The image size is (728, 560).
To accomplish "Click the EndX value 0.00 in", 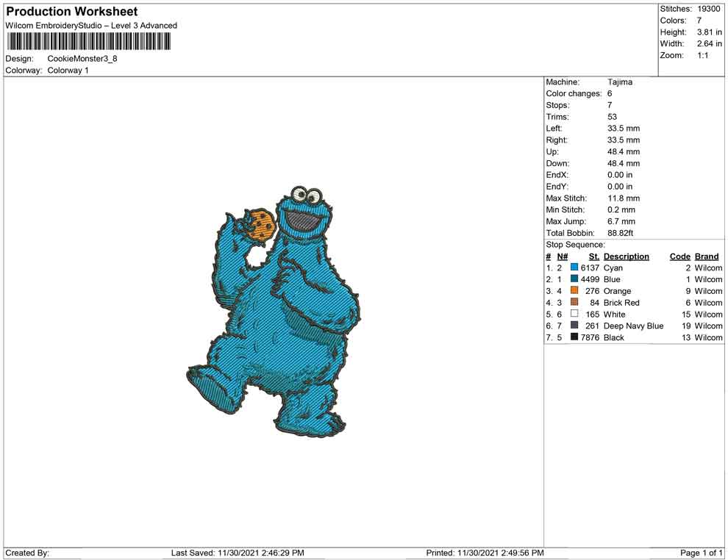I will [620, 175].
